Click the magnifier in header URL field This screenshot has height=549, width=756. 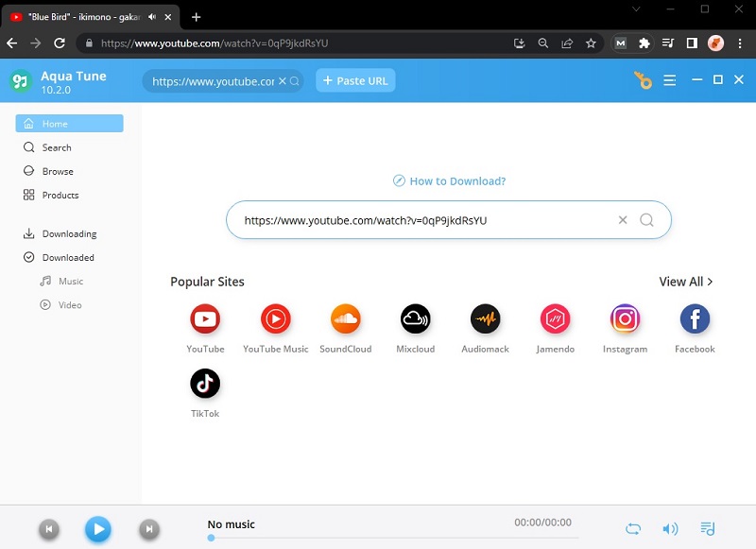coord(295,81)
